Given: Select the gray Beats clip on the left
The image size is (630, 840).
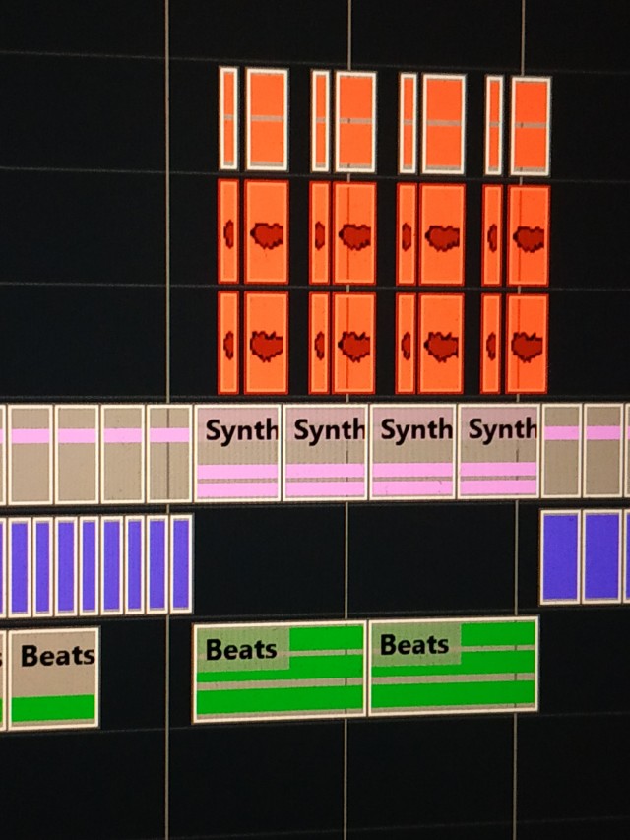Looking at the screenshot, I should 54,678.
